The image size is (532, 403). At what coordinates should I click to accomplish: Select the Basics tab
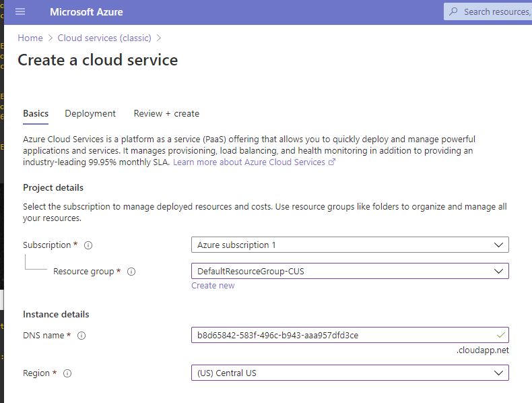coord(36,114)
